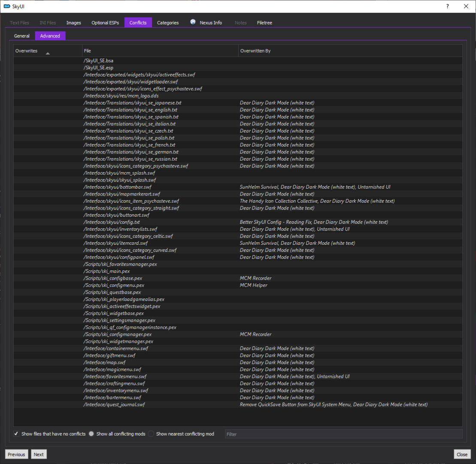
Task: Go to the Previous mod
Action: pyautogui.click(x=16, y=454)
